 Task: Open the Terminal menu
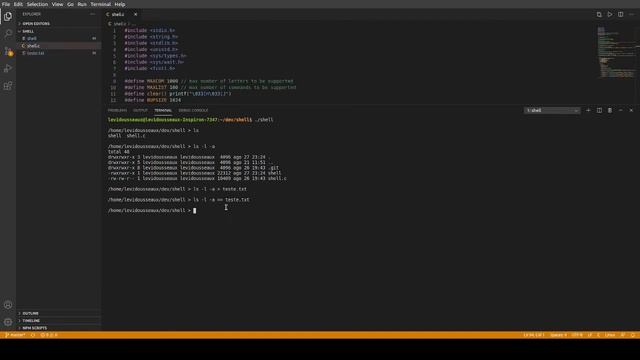click(100, 4)
